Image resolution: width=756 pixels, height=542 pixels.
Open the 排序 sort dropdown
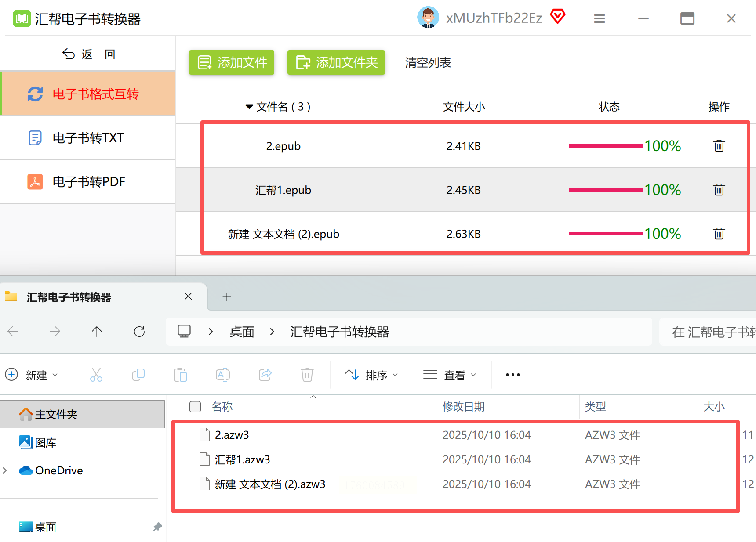[x=371, y=375]
